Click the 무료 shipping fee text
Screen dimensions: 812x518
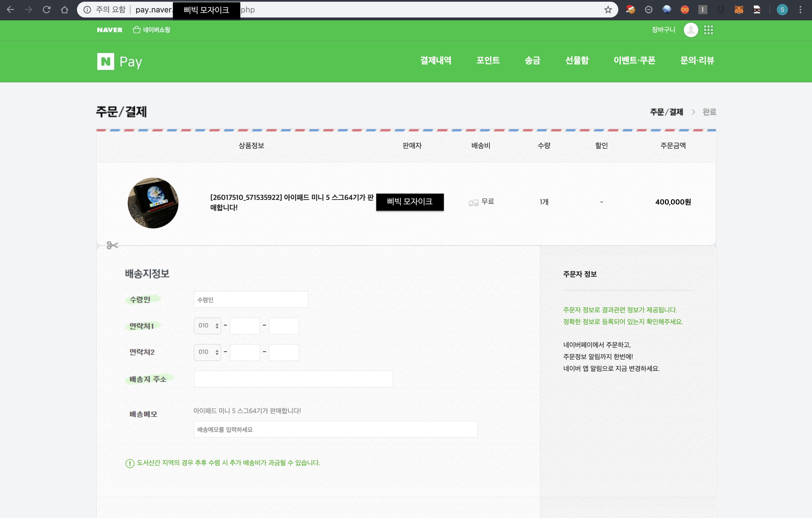coord(487,202)
